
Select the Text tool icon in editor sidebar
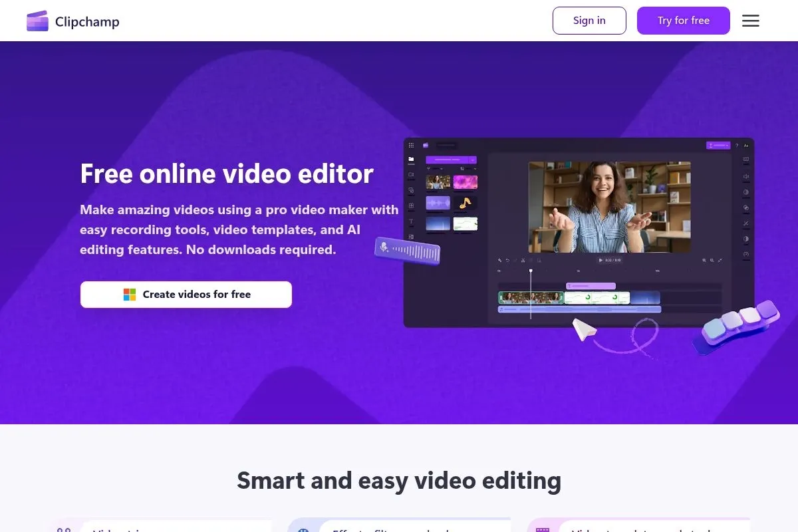[411, 221]
